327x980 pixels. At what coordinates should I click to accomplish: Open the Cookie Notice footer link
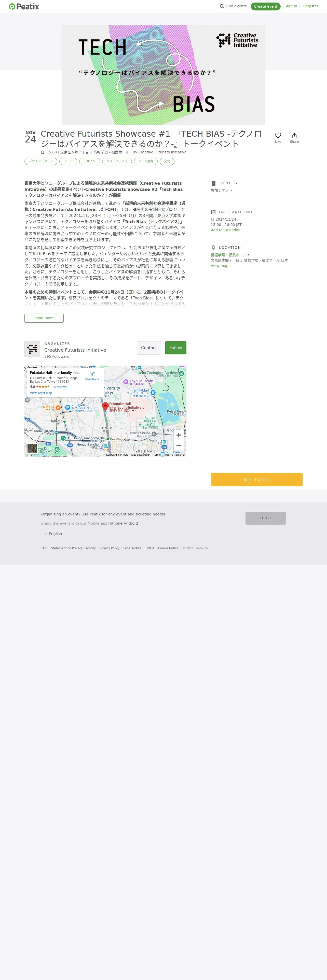coord(168,548)
